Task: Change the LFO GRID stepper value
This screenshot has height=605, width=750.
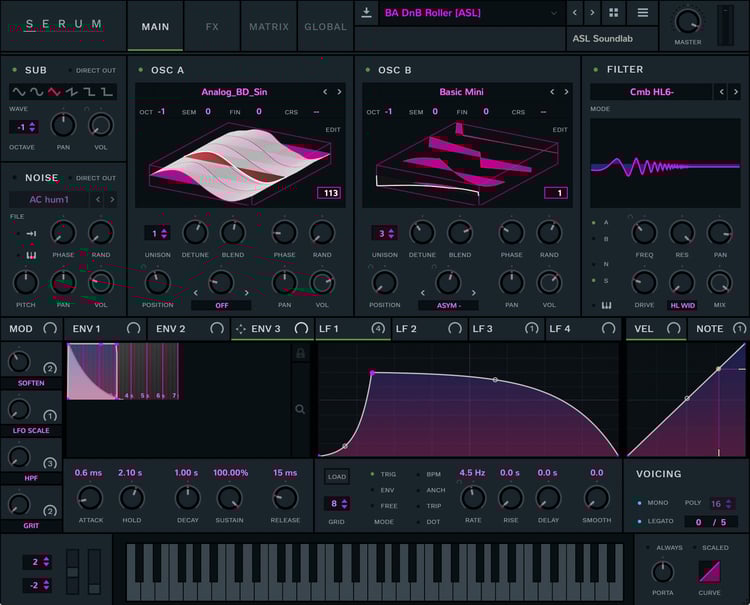Action: pos(339,503)
